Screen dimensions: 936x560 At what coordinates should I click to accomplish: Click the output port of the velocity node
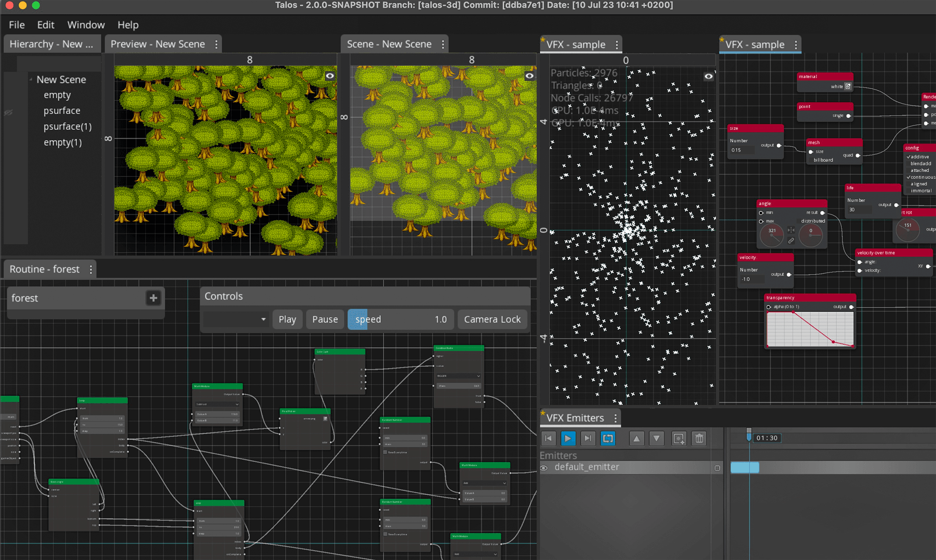click(789, 275)
